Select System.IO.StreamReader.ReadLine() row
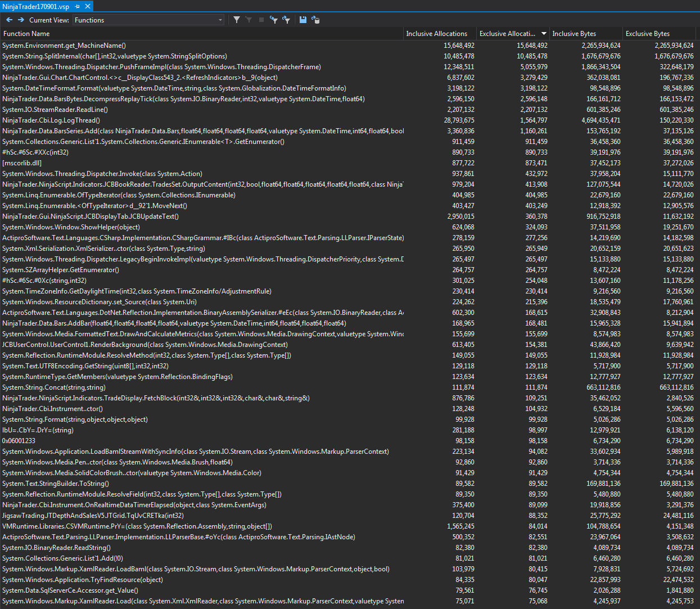This screenshot has width=700, height=609. pyautogui.click(x=349, y=110)
